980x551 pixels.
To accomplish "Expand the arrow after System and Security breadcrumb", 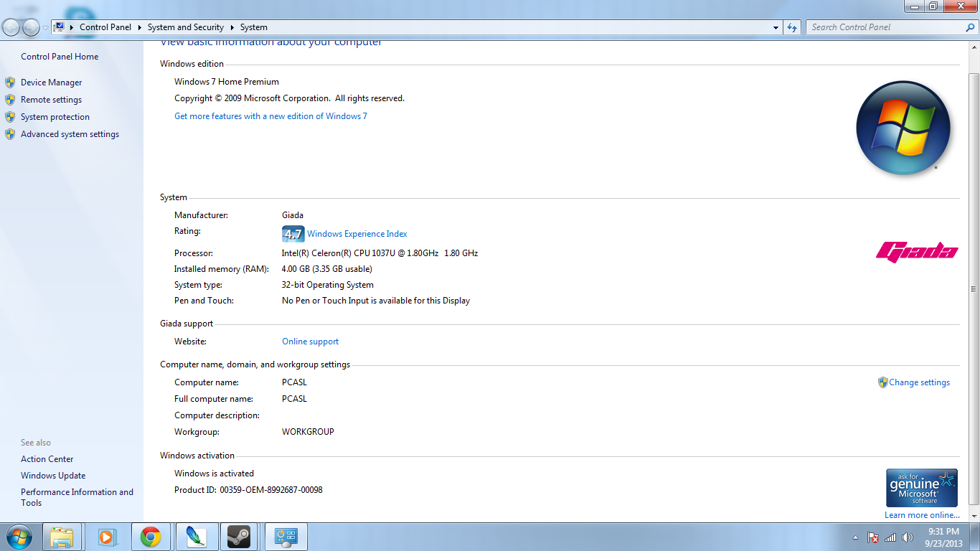I will coord(232,27).
